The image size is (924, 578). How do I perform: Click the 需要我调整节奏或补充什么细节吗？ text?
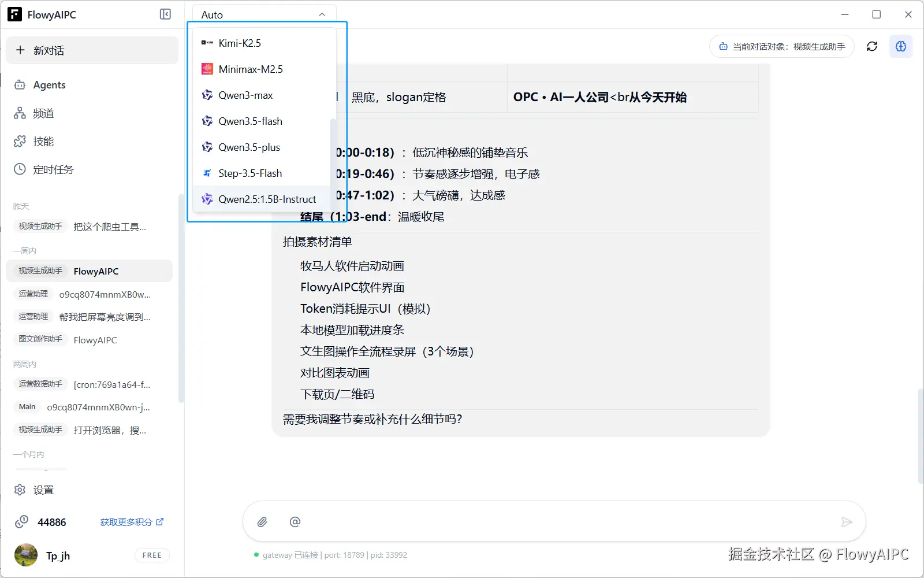coord(372,419)
